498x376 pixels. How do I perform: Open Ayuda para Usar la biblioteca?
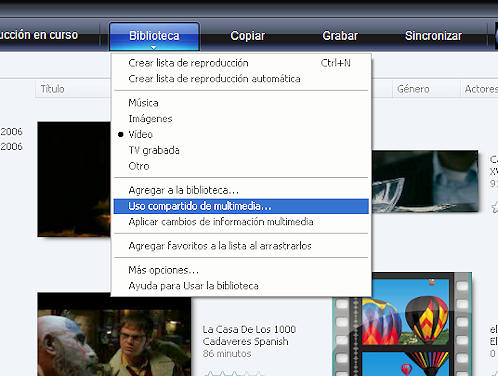[x=241, y=286]
